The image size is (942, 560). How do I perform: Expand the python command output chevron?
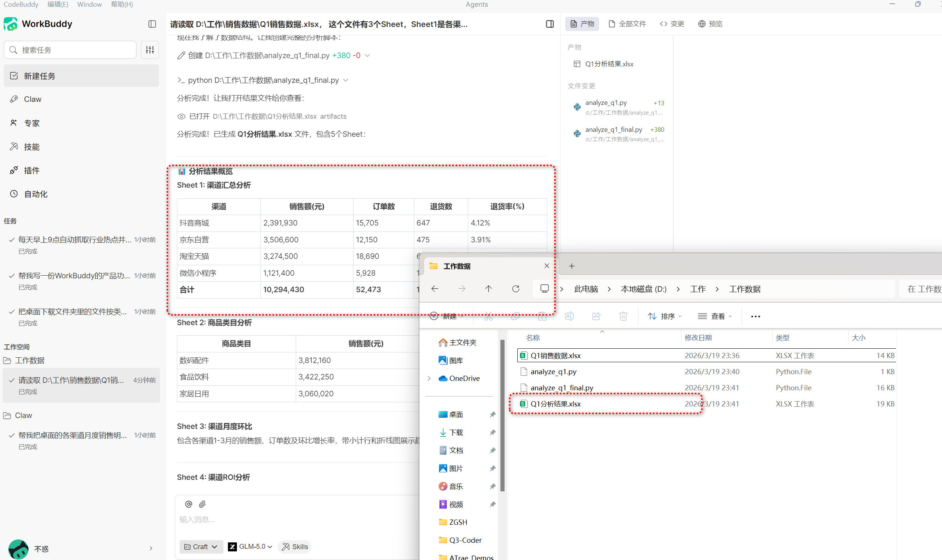point(346,80)
